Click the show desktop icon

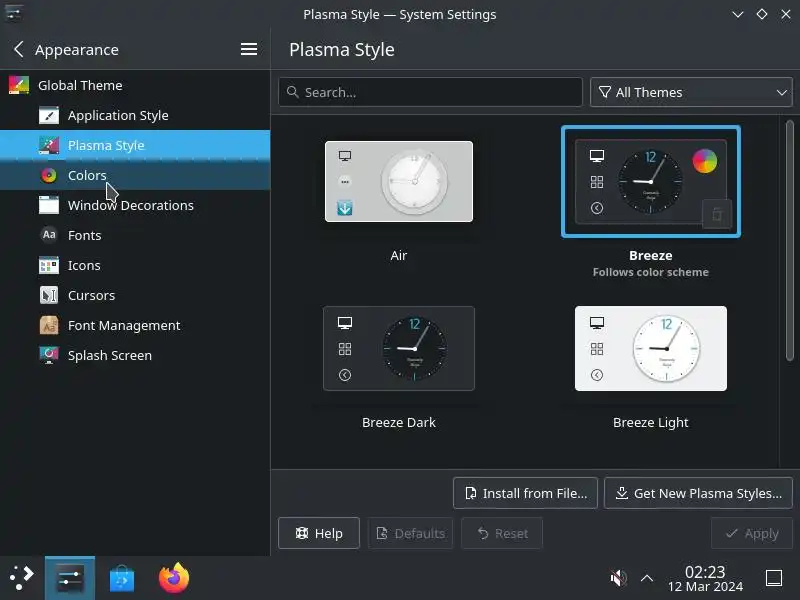click(774, 578)
